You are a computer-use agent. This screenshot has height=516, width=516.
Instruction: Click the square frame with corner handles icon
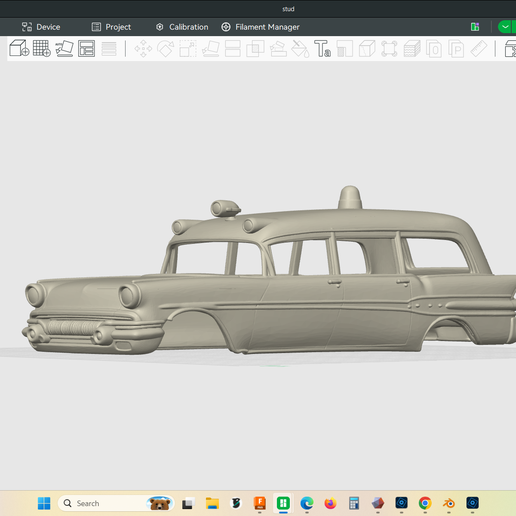tap(389, 49)
